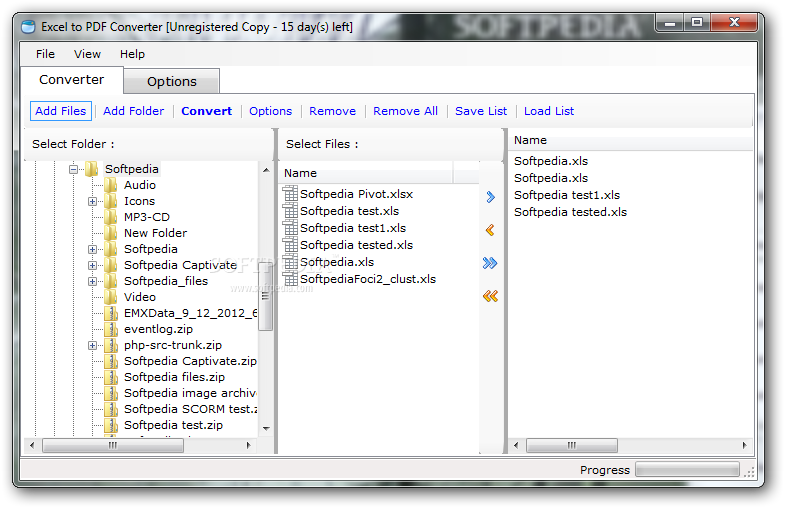
Task: Click spreadsheet icon beside SoftpediaFoci2_clust.xls
Action: click(290, 279)
